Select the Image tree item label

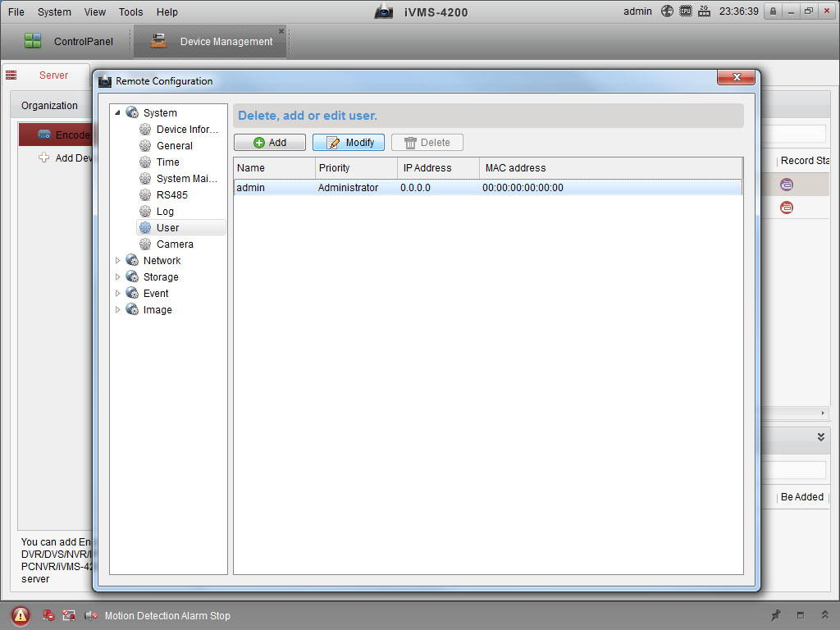(x=157, y=309)
